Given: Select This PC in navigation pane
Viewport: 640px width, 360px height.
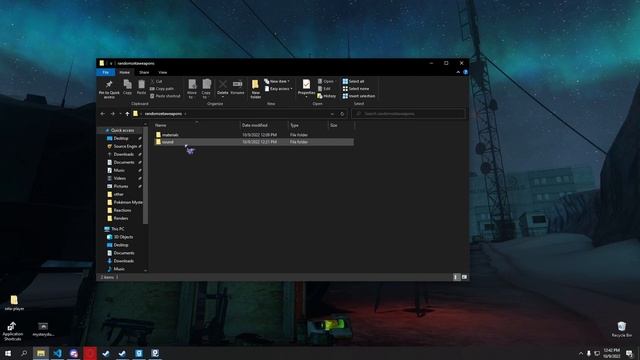Looking at the screenshot, I should click(x=118, y=229).
